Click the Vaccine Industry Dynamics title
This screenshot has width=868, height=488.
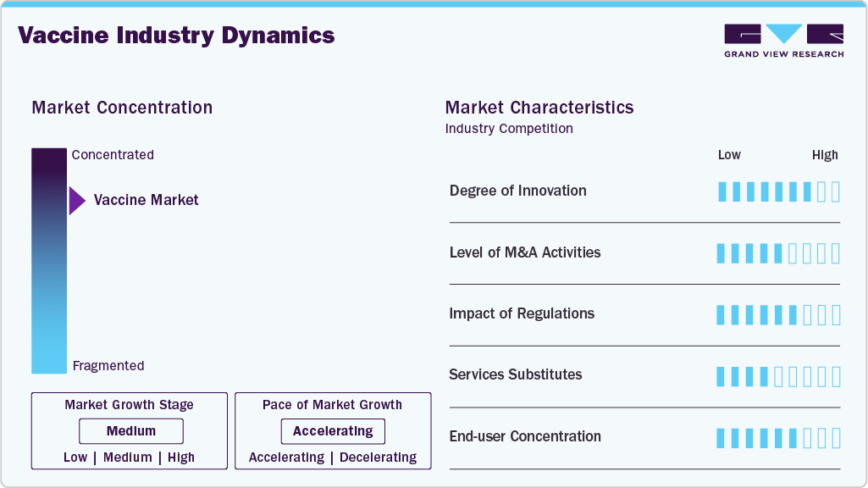[x=176, y=36]
